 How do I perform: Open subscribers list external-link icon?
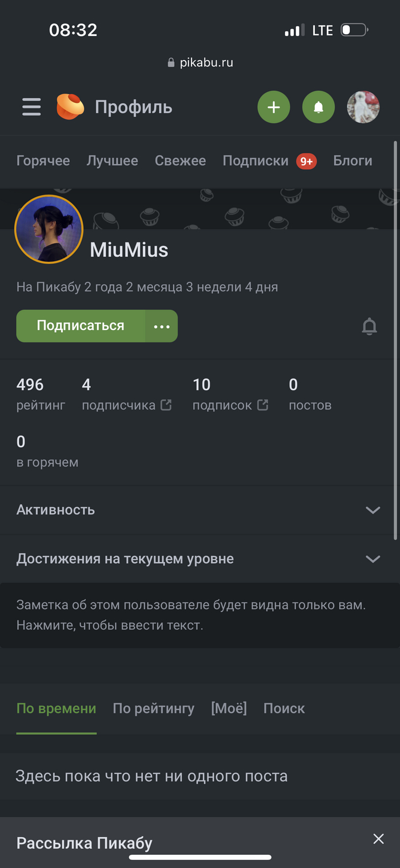pyautogui.click(x=166, y=405)
